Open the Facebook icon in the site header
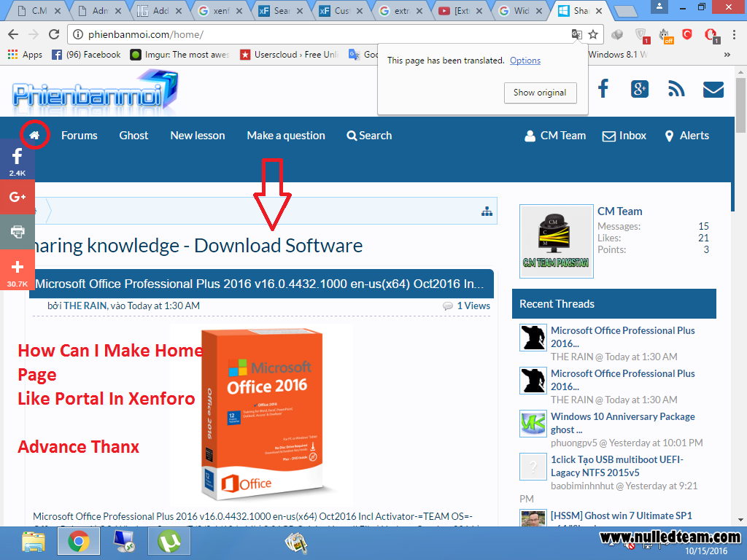Image resolution: width=747 pixels, height=560 pixels. click(603, 88)
